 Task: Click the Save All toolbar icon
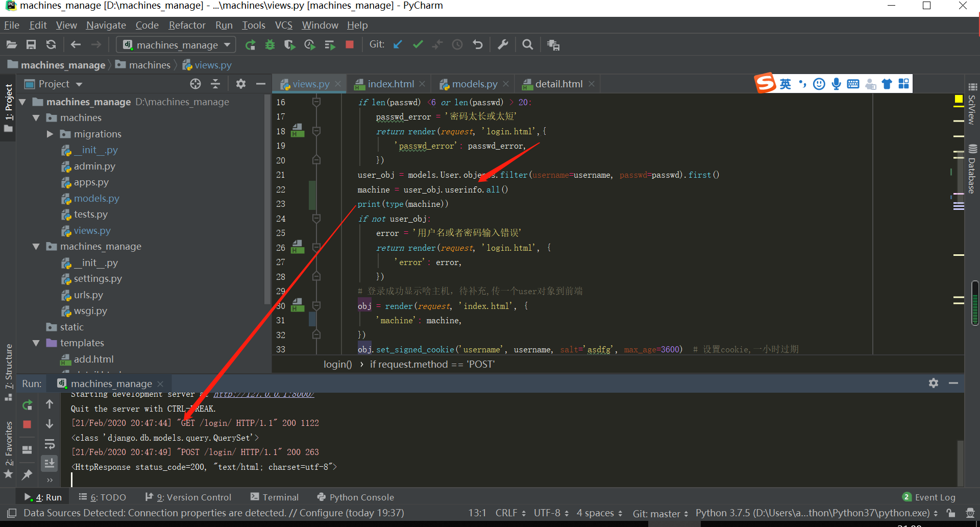[x=31, y=45]
